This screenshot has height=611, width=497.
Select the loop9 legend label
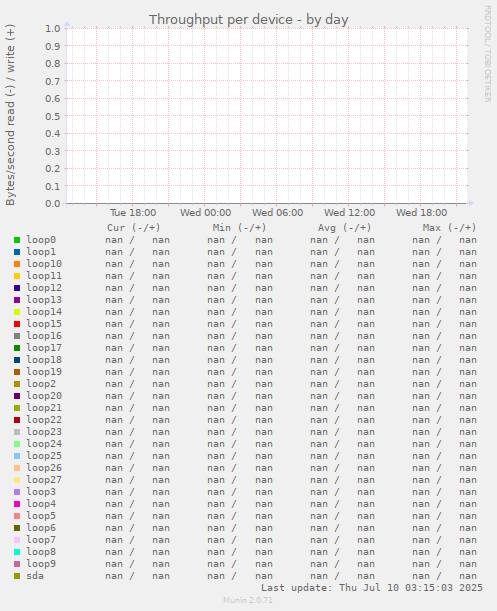pyautogui.click(x=41, y=564)
